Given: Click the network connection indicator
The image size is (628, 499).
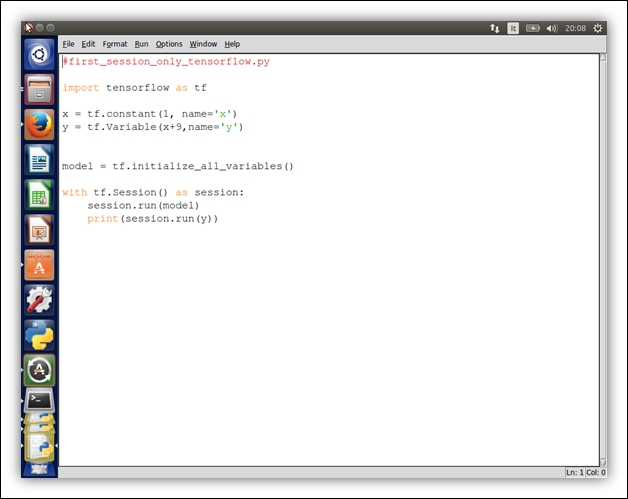Looking at the screenshot, I should (x=495, y=28).
